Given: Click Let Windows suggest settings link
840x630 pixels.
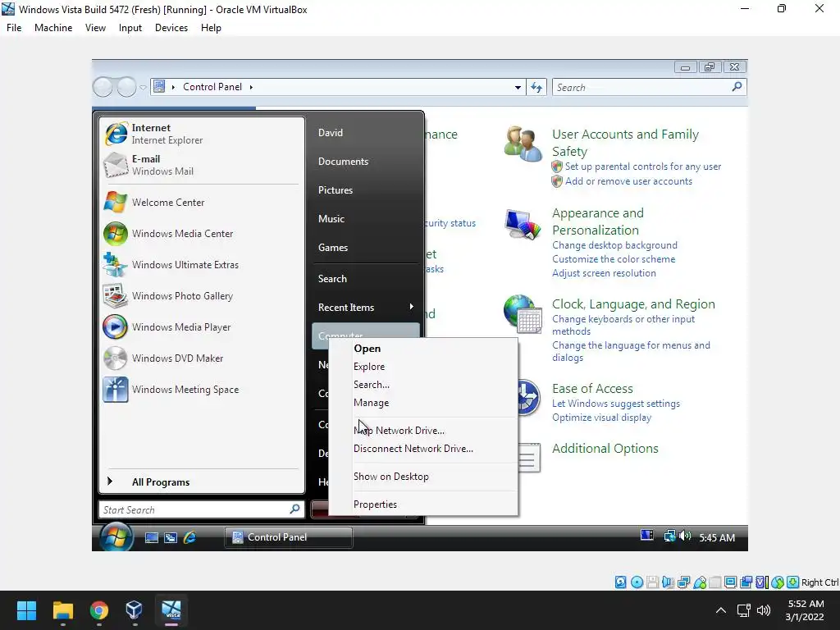Looking at the screenshot, I should (615, 404).
